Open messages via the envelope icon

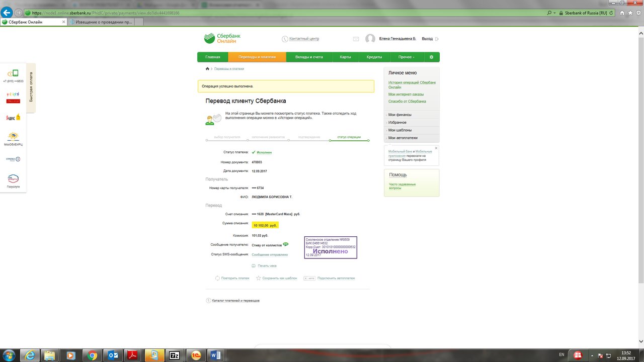tap(356, 39)
